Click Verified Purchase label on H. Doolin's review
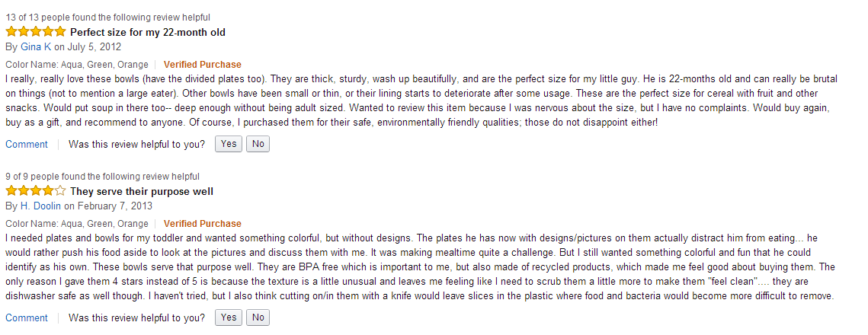The height and width of the screenshot is (335, 868). (x=202, y=224)
